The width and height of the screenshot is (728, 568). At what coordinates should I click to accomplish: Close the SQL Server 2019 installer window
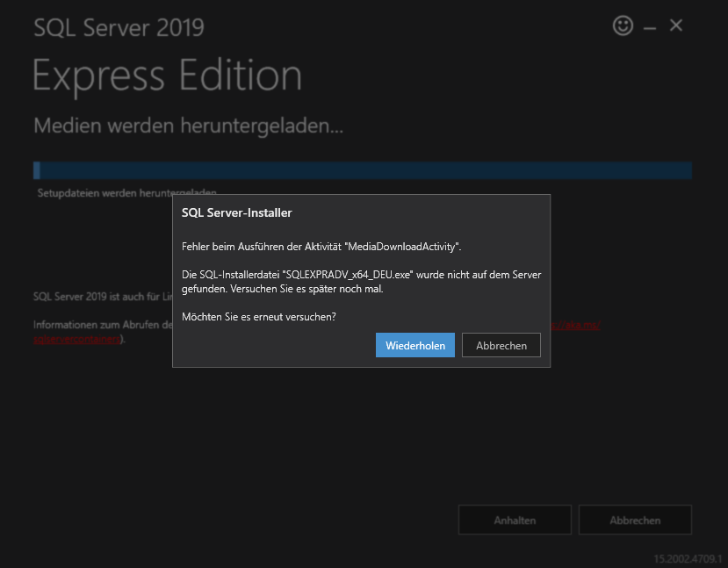[676, 25]
